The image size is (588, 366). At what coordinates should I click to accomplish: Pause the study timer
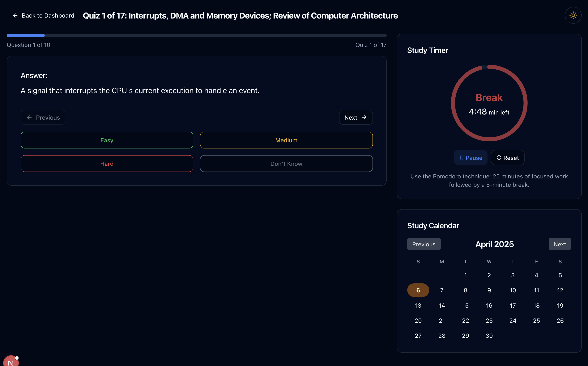point(471,158)
